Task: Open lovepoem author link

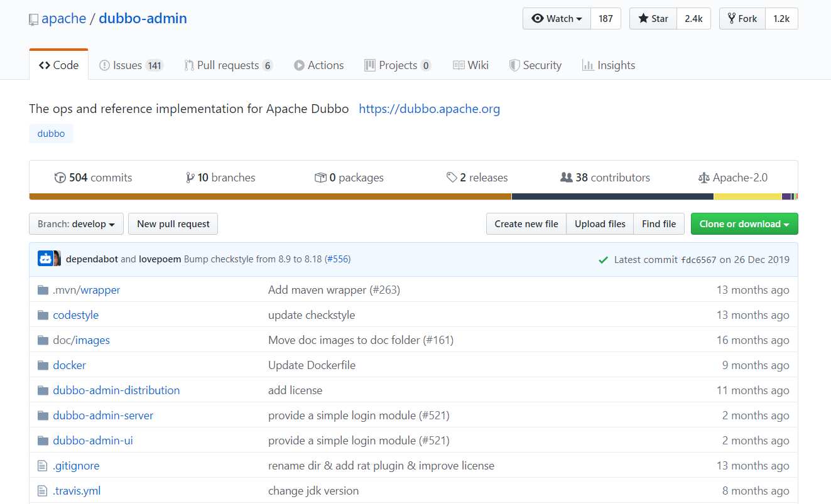Action: pyautogui.click(x=160, y=259)
